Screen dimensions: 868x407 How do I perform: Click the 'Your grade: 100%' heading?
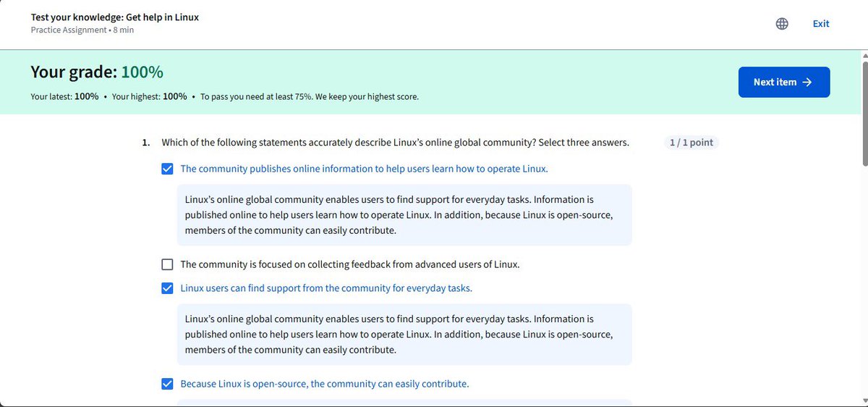point(97,72)
